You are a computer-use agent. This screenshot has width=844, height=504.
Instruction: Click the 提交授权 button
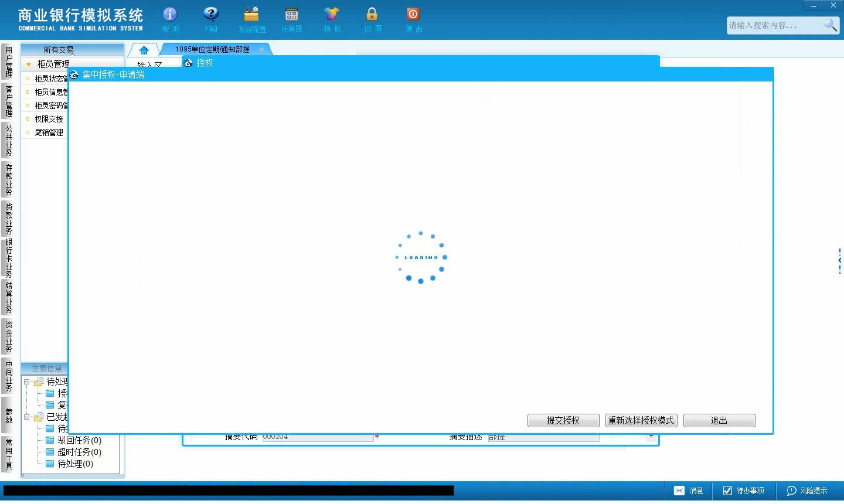click(563, 420)
